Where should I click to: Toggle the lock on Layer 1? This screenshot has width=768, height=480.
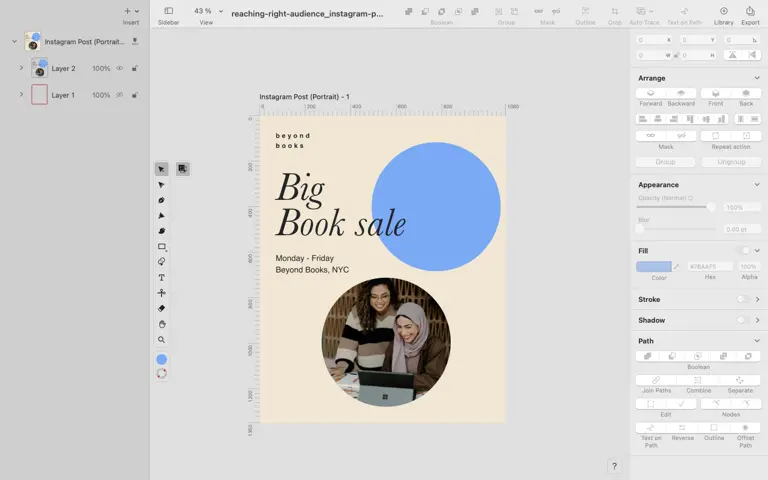pos(134,95)
